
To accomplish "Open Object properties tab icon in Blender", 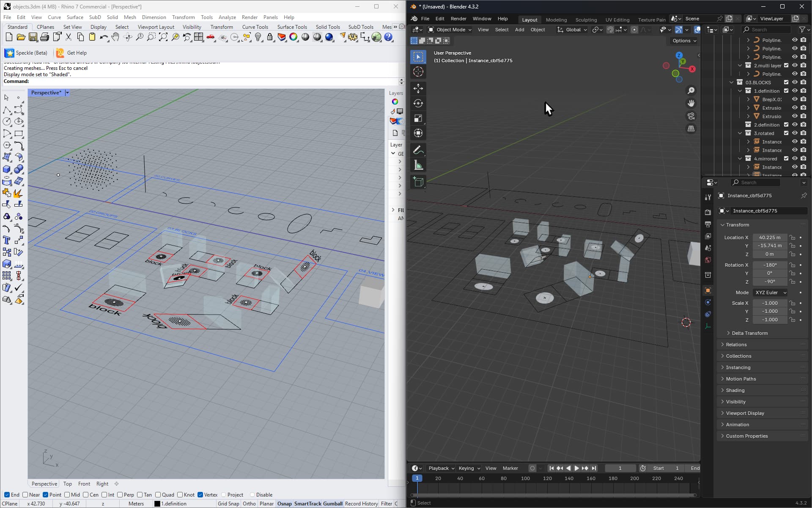I will pos(708,290).
